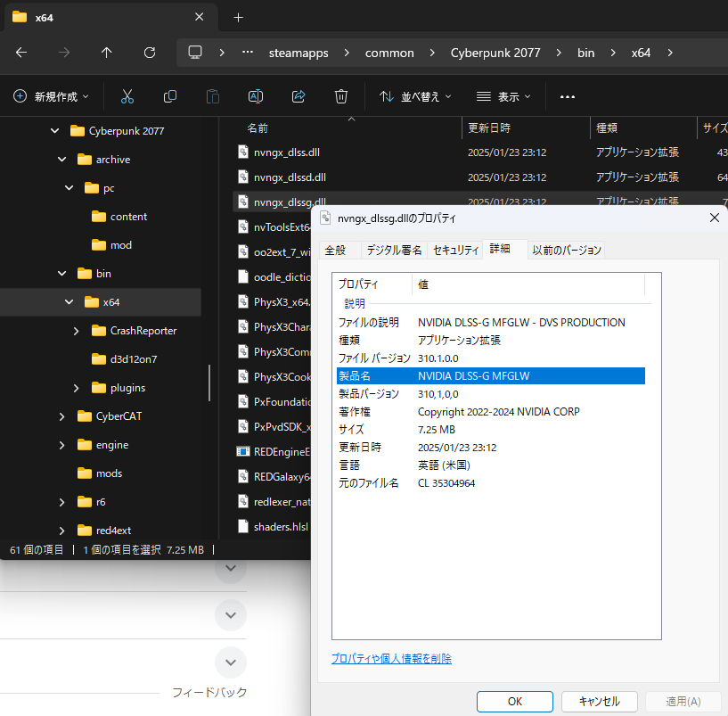This screenshot has height=716, width=728.
Task: Click the scrollbar thumb in the navigation tree
Action: pos(209,383)
